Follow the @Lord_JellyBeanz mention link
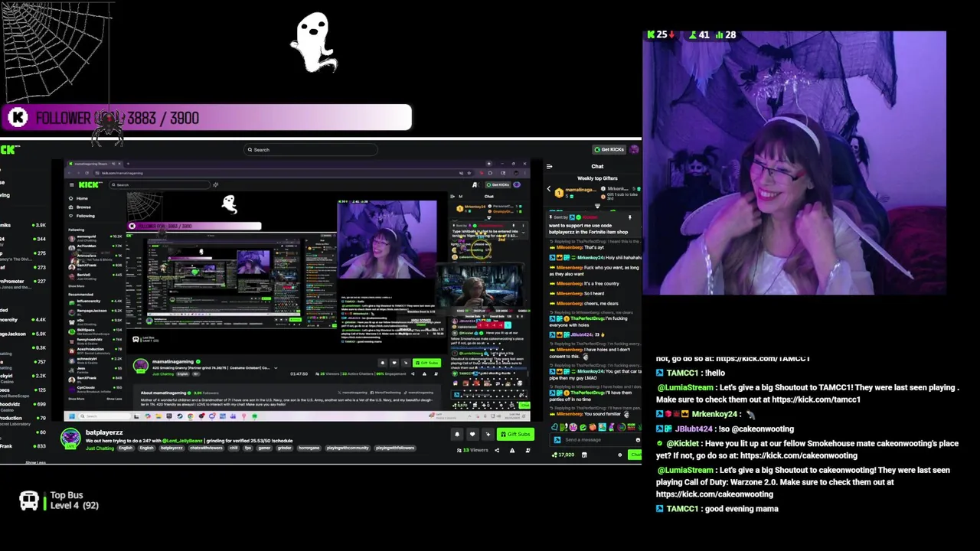 click(x=182, y=441)
